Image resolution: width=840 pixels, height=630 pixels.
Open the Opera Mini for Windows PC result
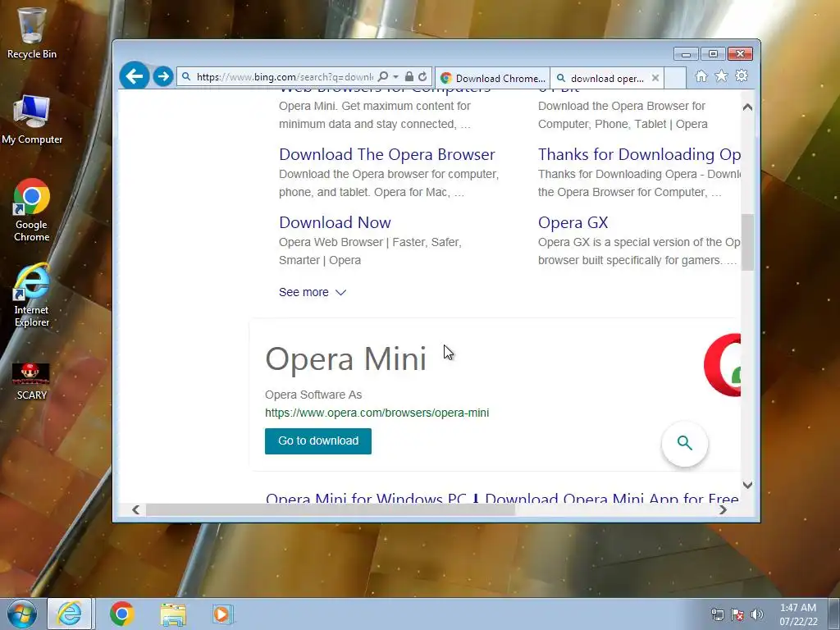pos(502,498)
